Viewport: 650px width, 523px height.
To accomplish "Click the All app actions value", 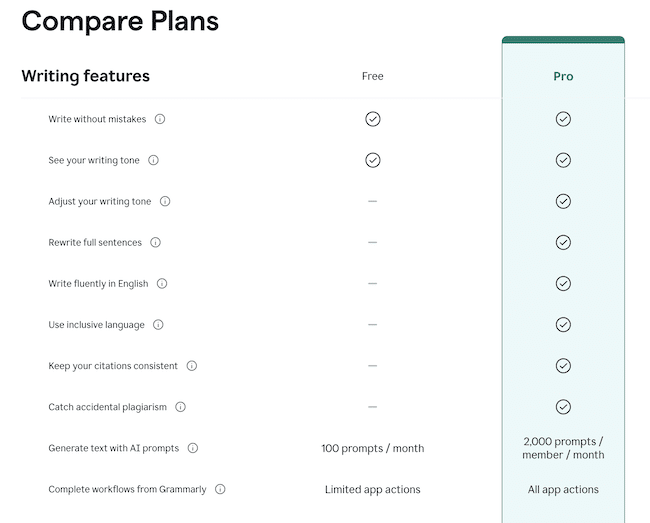I will [x=563, y=489].
